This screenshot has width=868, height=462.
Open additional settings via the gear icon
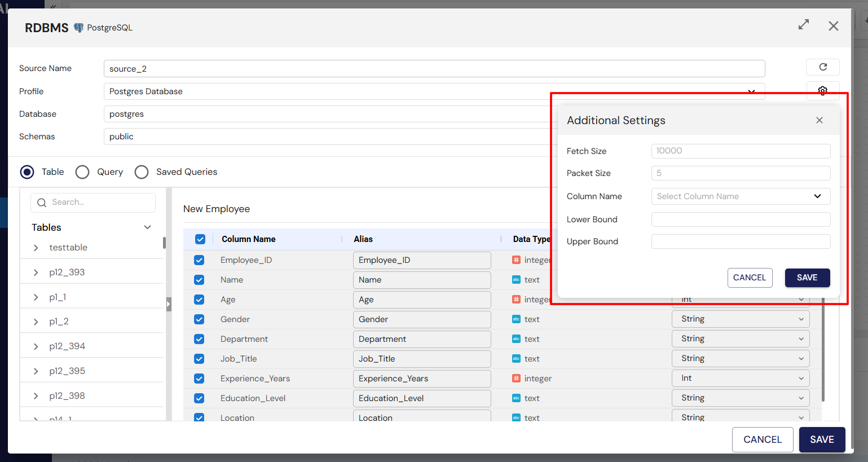(822, 91)
